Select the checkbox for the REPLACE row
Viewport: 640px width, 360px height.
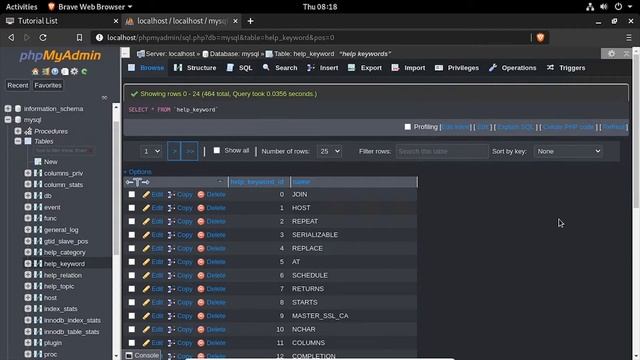tap(132, 248)
